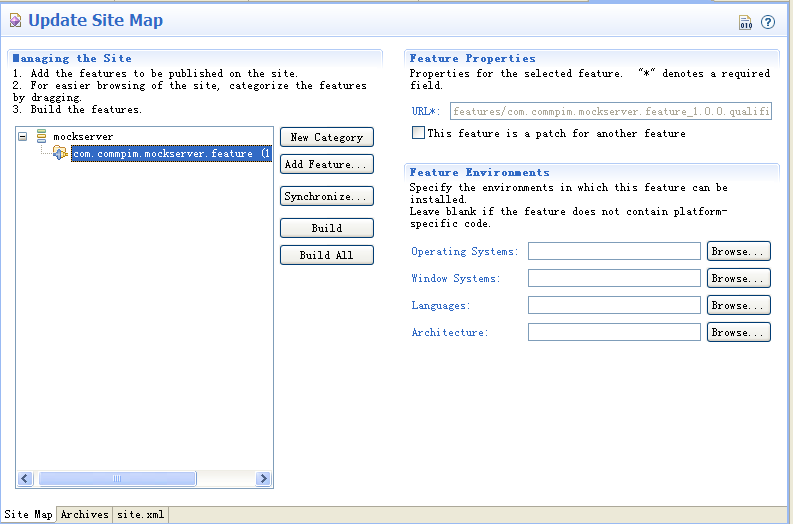Viewport: 793px width, 524px height.
Task: Switch to the Site Map tab
Action: [x=28, y=514]
